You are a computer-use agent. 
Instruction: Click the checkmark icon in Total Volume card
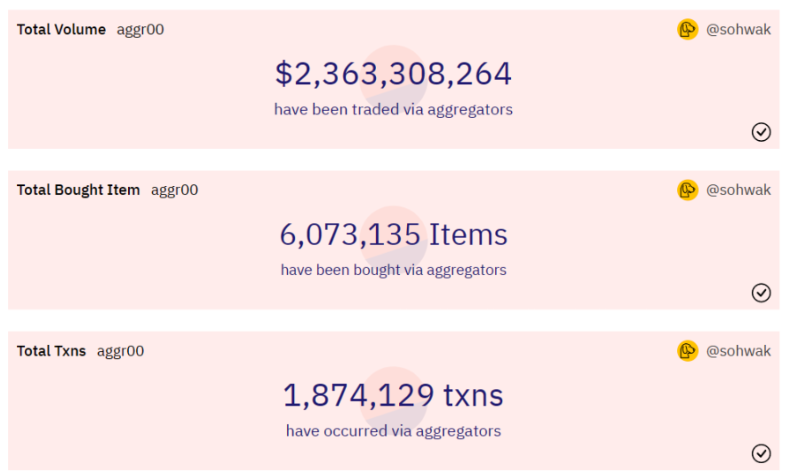click(761, 132)
